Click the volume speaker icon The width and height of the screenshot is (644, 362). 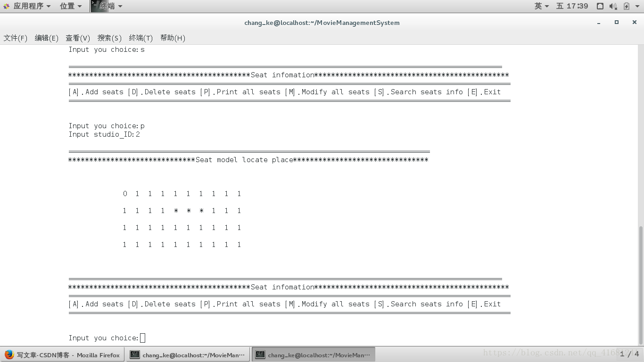(x=613, y=6)
